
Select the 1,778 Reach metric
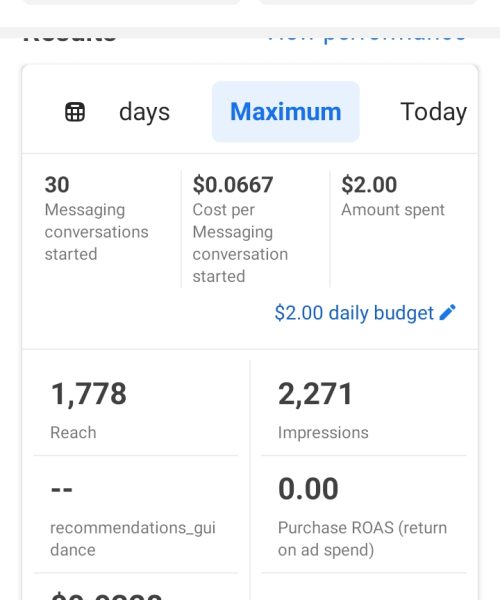[x=135, y=409]
